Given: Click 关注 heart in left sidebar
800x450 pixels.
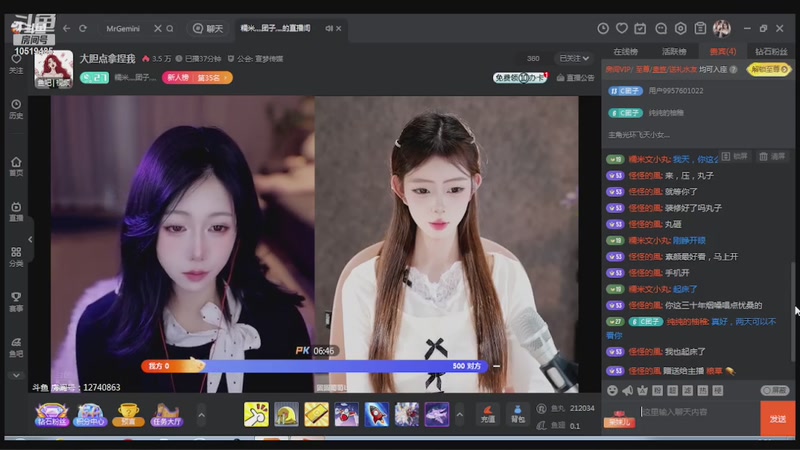Looking at the screenshot, I should (x=16, y=64).
